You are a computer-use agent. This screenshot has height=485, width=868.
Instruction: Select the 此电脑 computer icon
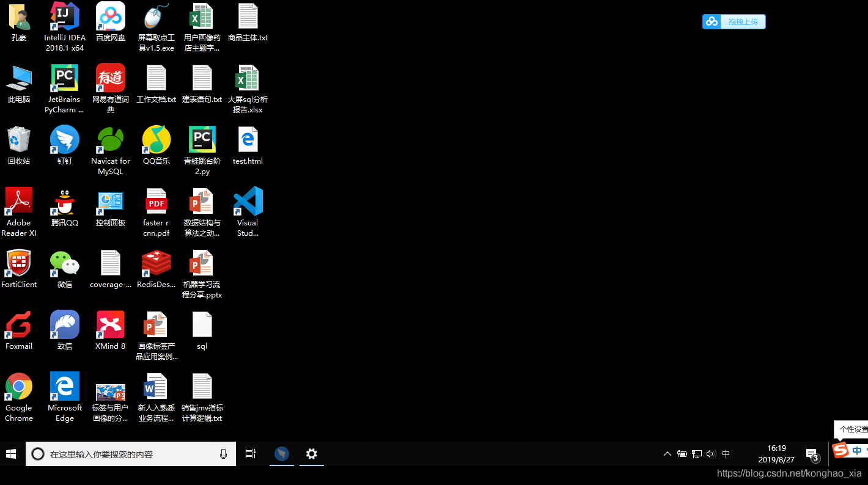pyautogui.click(x=19, y=84)
